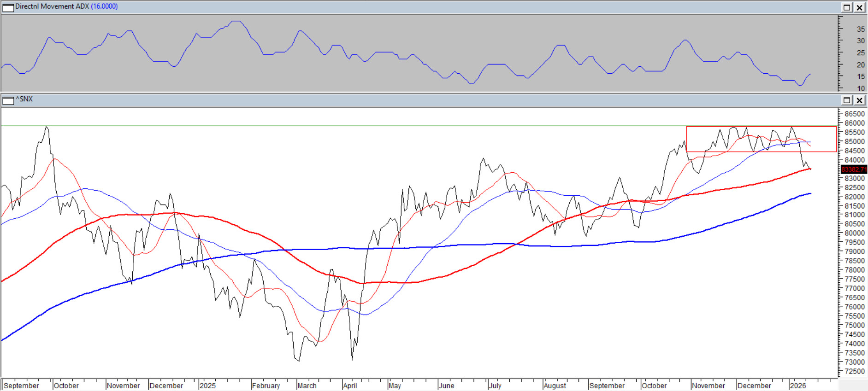Click the 35 level on ADX scale

tap(861, 29)
